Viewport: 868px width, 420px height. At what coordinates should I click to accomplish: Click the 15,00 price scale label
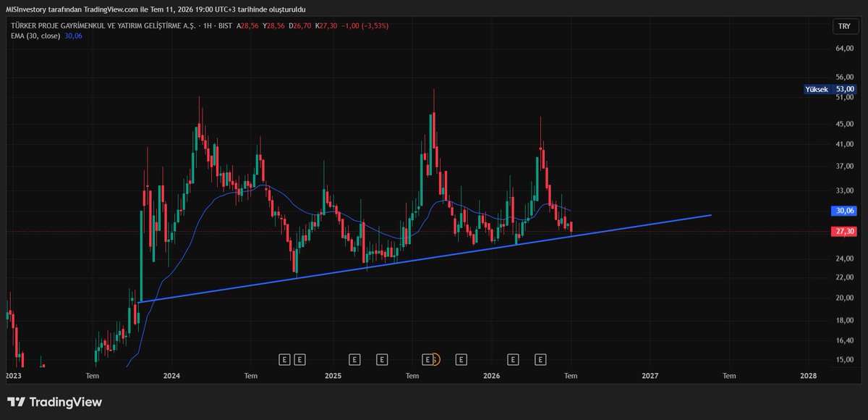pos(845,359)
